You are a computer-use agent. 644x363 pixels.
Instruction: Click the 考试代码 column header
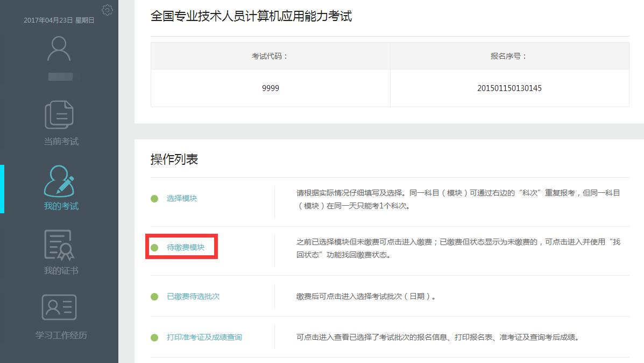click(270, 56)
